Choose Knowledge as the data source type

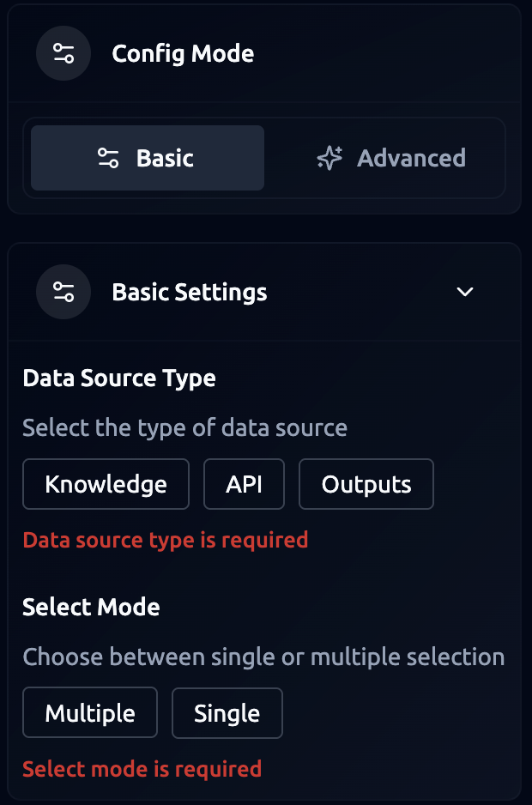106,484
